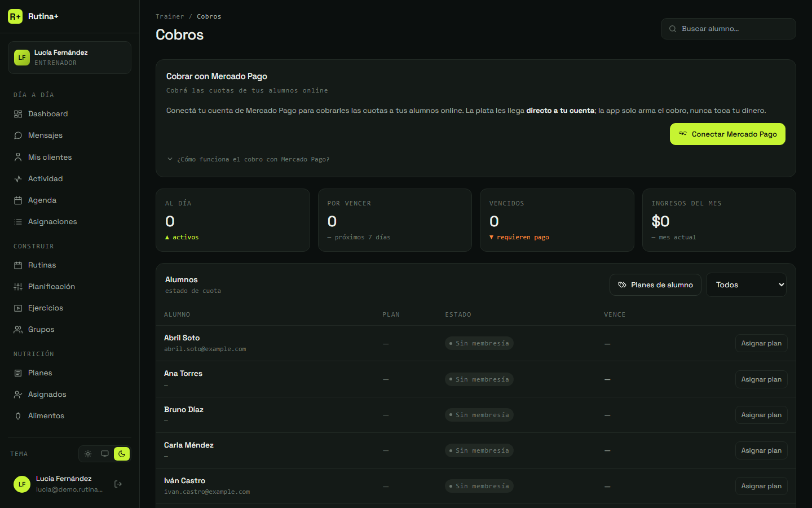Open Asignados user-check icon
The image size is (812, 508).
pos(18,395)
